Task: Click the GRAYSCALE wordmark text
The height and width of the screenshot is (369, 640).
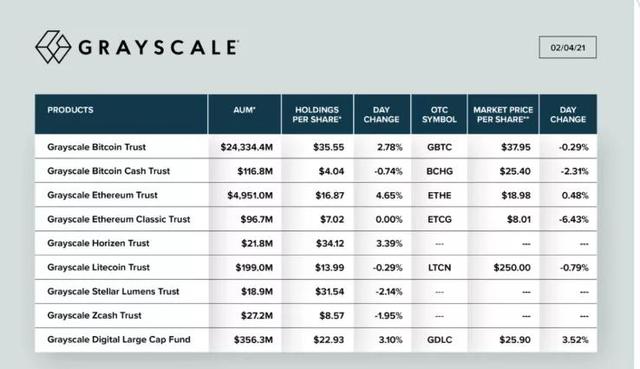Action: (x=158, y=47)
